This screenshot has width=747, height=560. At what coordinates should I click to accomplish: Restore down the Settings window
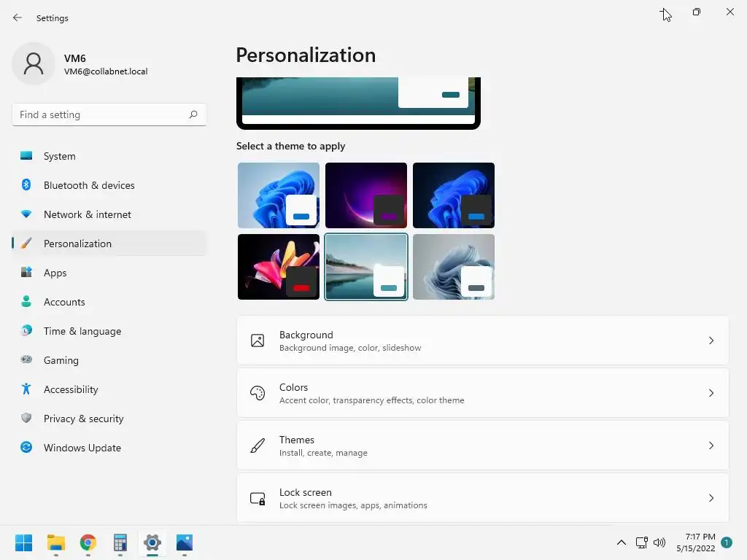697,12
